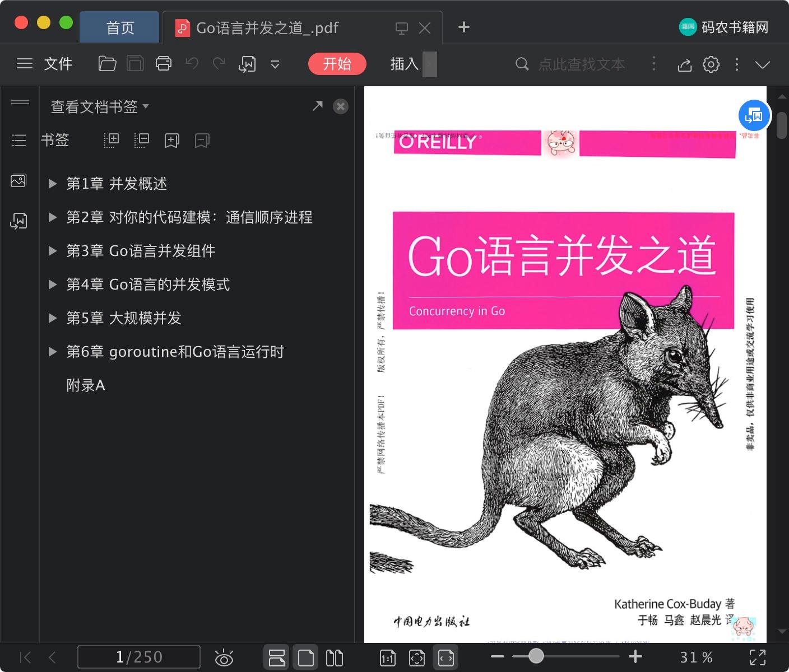789x672 pixels.
Task: Click the 31% zoom value
Action: point(696,657)
